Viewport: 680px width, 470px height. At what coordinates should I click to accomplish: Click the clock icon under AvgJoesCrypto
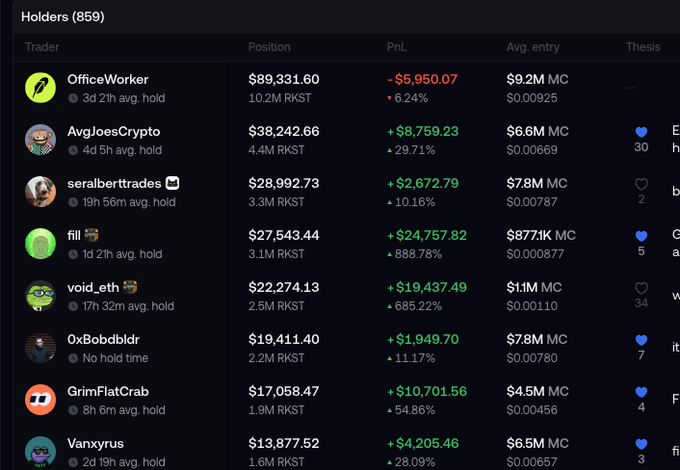(x=73, y=150)
